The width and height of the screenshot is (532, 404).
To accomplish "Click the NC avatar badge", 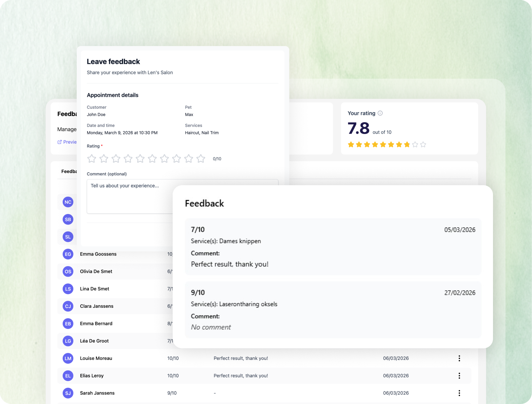I will pyautogui.click(x=68, y=202).
